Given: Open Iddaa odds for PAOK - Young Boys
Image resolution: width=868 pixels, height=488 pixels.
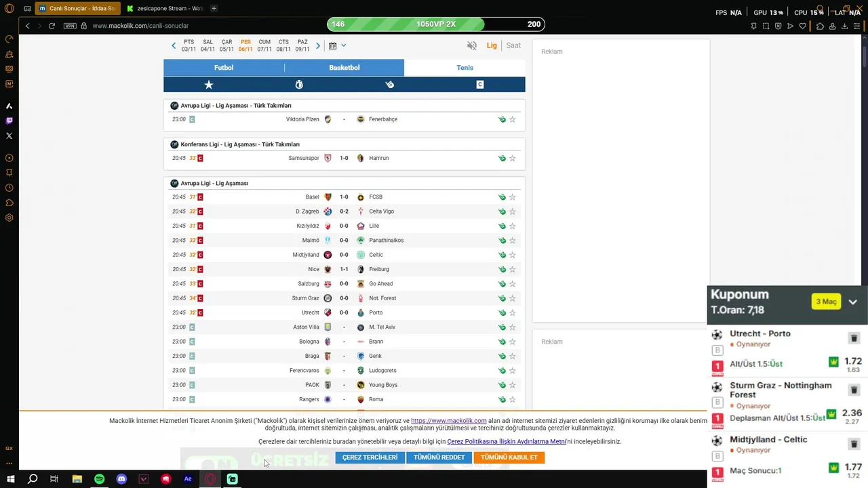Looking at the screenshot, I should pyautogui.click(x=502, y=385).
